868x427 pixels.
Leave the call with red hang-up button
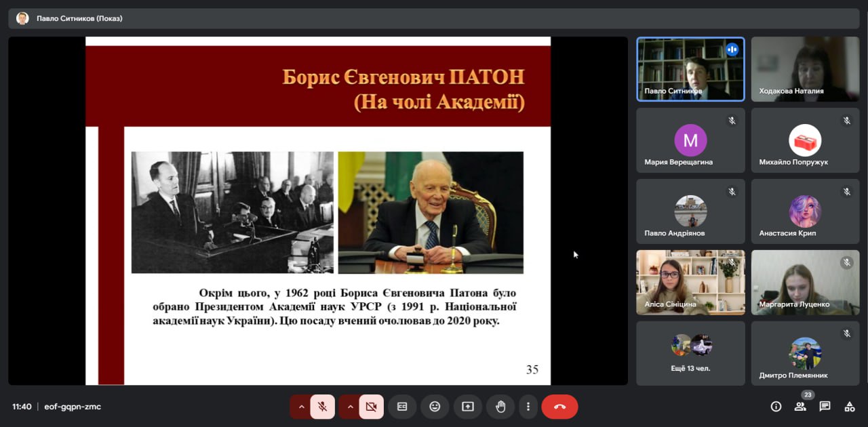point(559,407)
